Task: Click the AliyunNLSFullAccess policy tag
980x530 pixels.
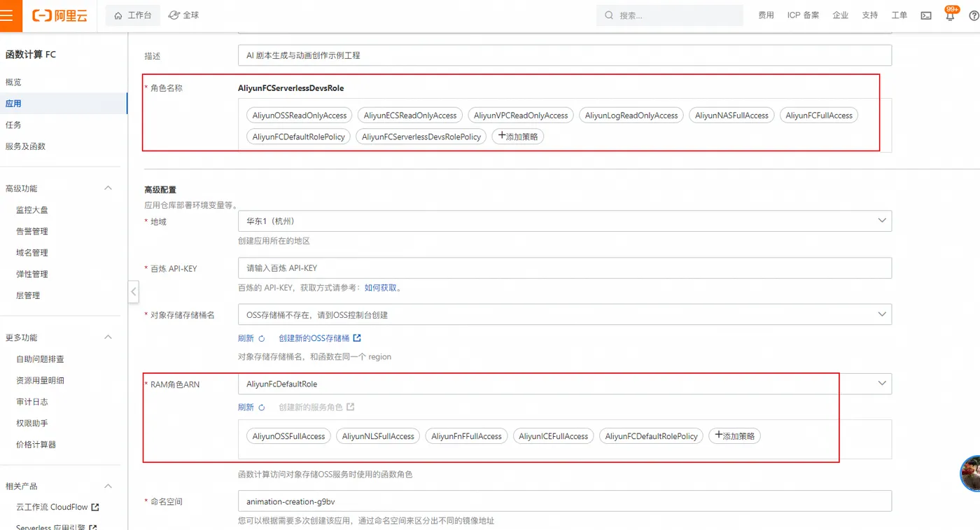Action: [378, 436]
